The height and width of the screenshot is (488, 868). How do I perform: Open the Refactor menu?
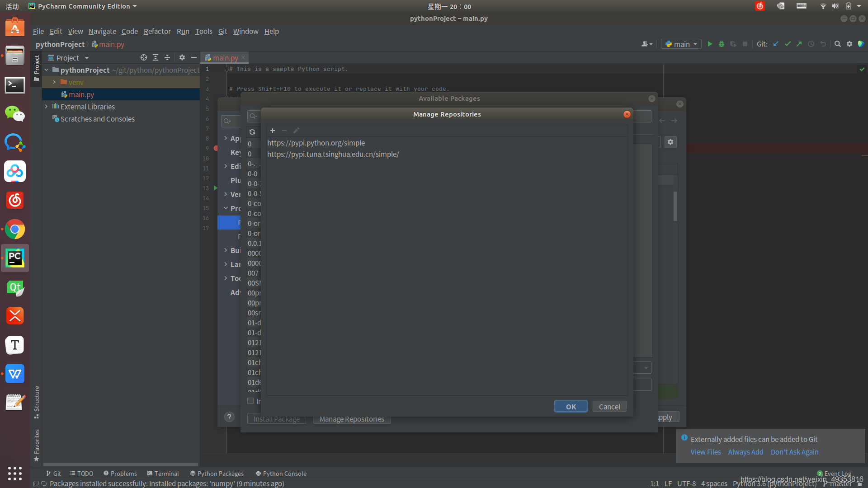click(x=157, y=31)
